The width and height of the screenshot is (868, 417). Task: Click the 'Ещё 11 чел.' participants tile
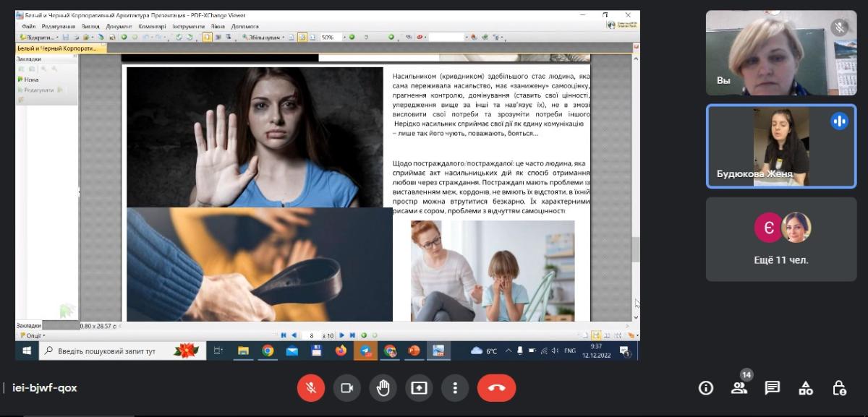pos(780,238)
